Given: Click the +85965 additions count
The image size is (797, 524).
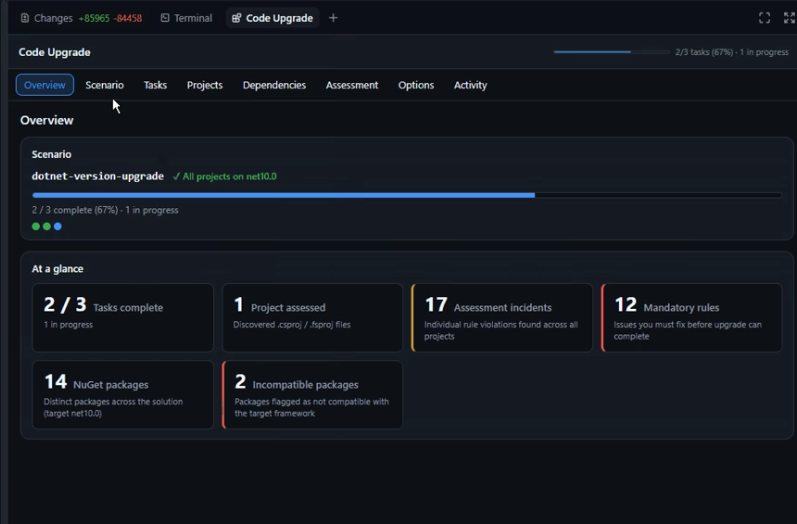Looking at the screenshot, I should (94, 18).
